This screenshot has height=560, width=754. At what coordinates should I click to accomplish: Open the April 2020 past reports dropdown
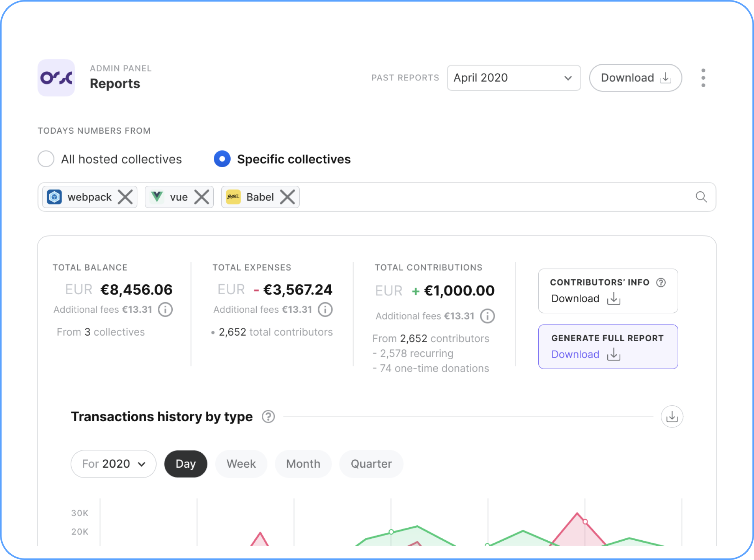pos(513,78)
